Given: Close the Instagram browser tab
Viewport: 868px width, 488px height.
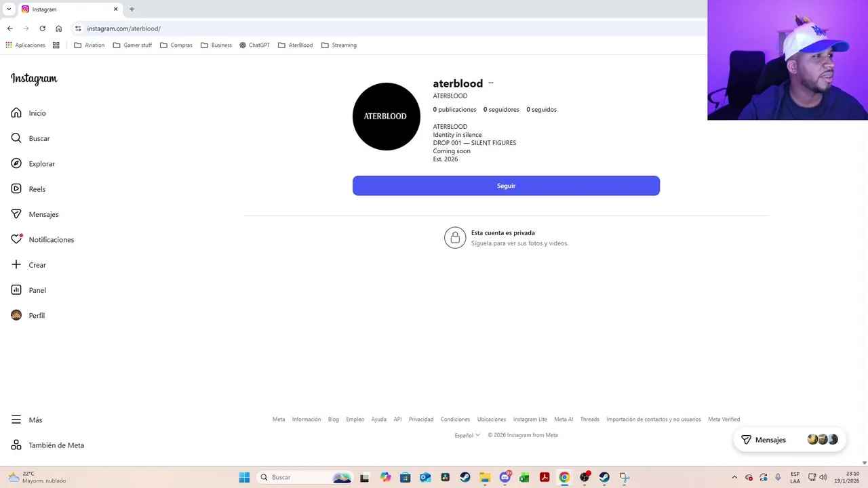Looking at the screenshot, I should pyautogui.click(x=115, y=9).
